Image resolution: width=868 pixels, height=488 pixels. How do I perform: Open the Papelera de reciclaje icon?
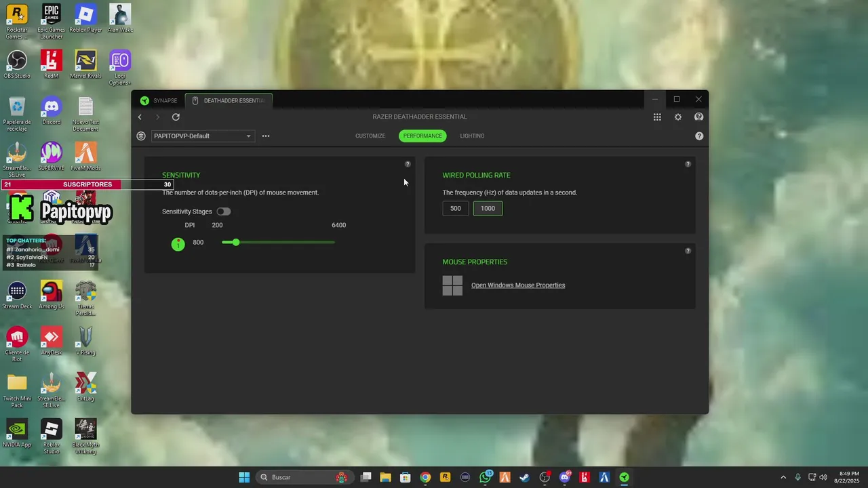tap(17, 114)
